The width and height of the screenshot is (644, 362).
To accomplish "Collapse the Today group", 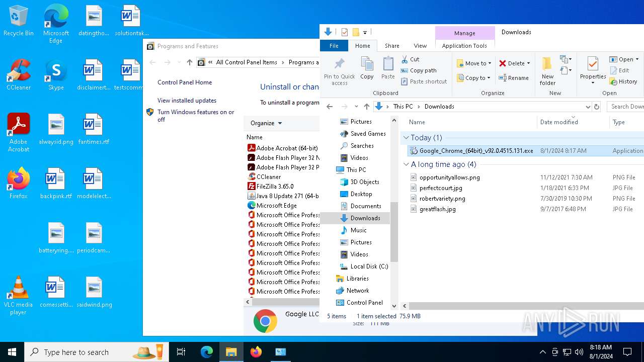I will [406, 138].
